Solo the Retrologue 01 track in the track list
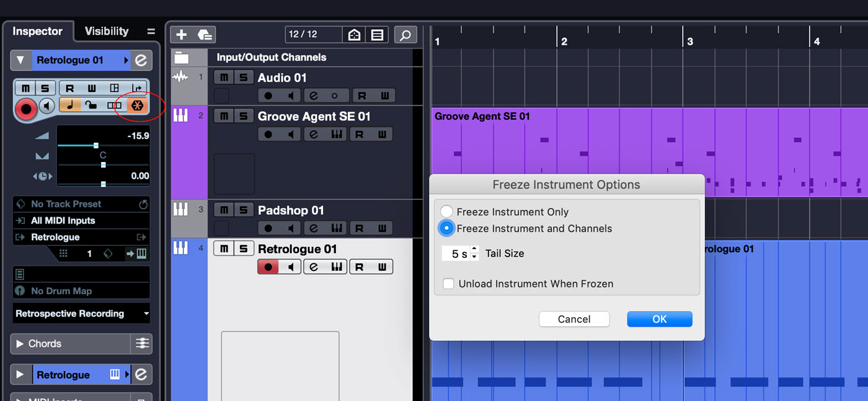 click(243, 249)
